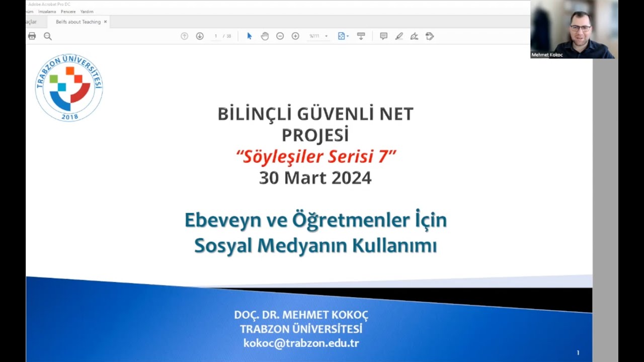The height and width of the screenshot is (362, 644).
Task: Zoom out with the minus circle button
Action: (x=280, y=36)
